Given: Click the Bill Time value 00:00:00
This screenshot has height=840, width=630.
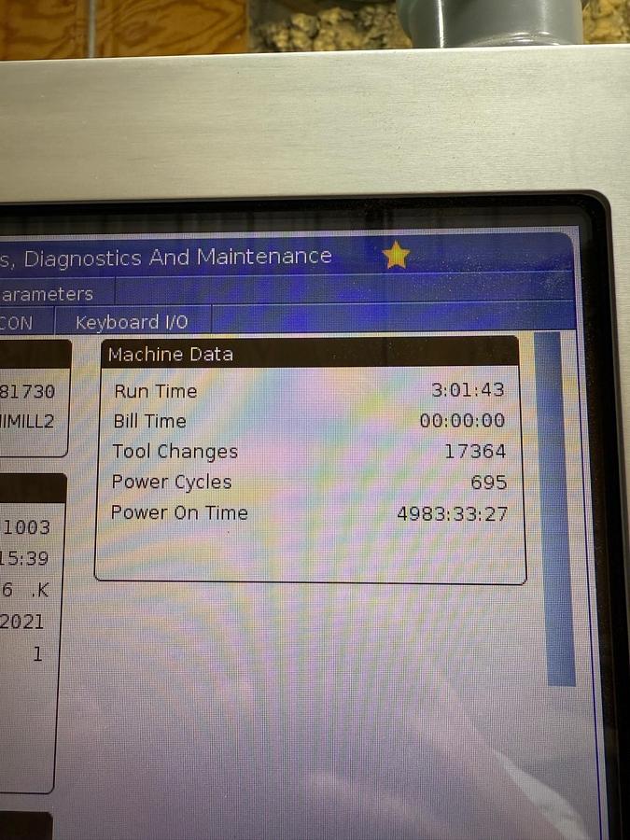Looking at the screenshot, I should pyautogui.click(x=462, y=421).
